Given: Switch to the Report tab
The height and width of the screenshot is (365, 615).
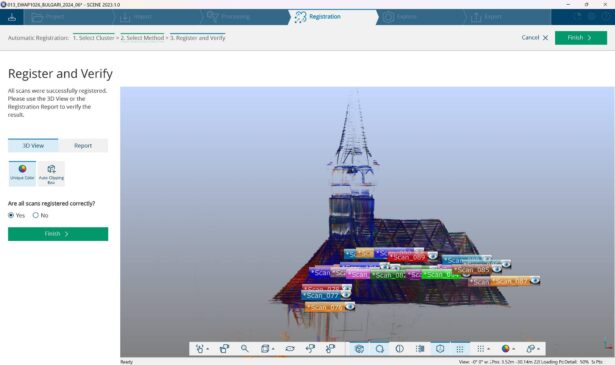Looking at the screenshot, I should [x=83, y=145].
